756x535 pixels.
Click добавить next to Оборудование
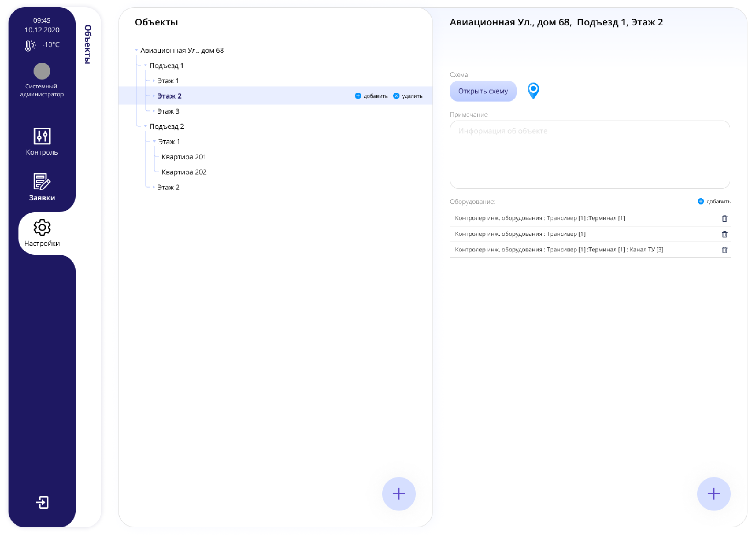coord(714,202)
